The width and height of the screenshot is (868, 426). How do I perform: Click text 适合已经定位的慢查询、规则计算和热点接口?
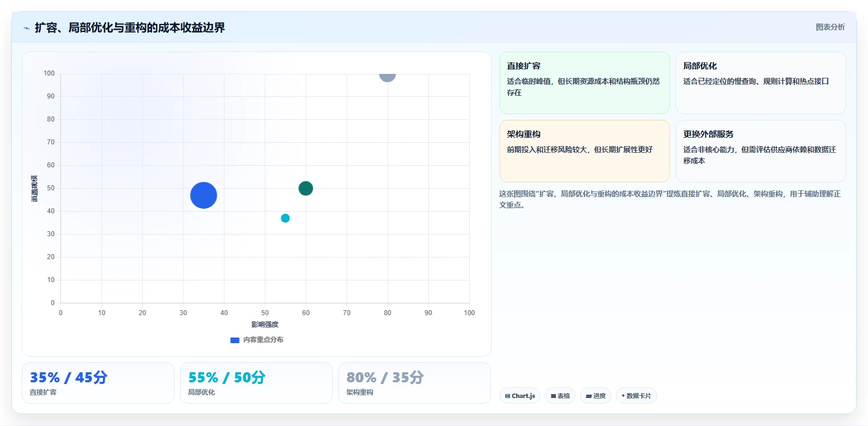coord(756,81)
